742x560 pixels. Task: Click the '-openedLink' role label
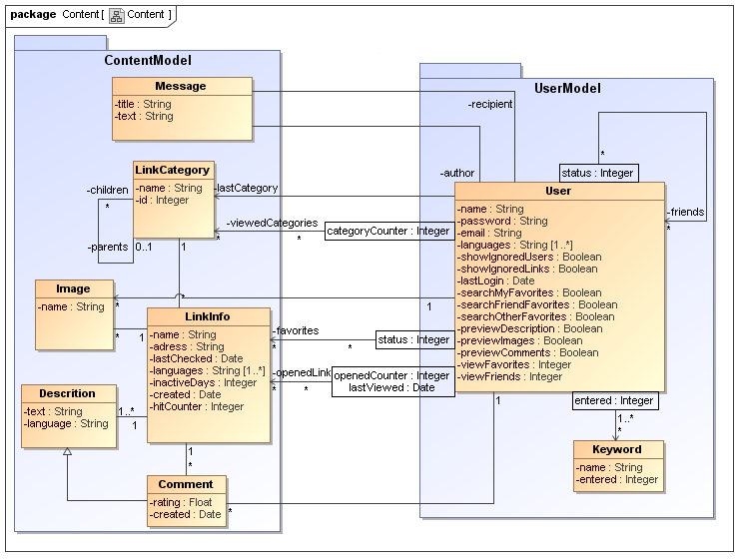tap(302, 372)
